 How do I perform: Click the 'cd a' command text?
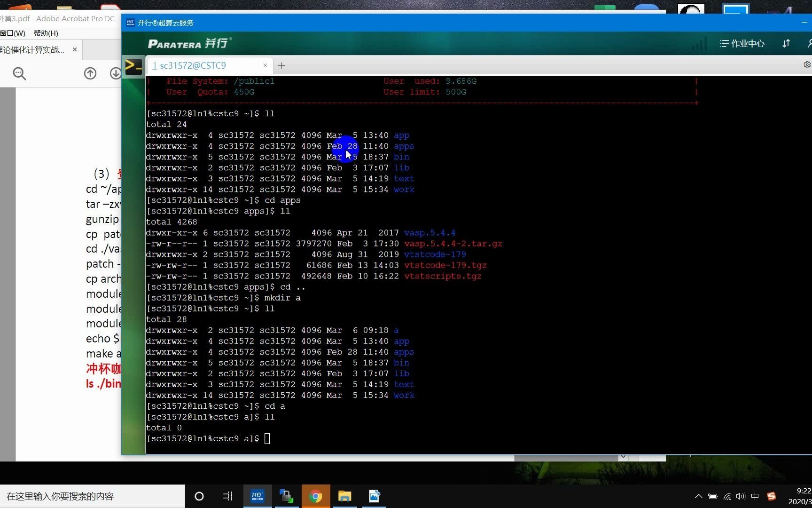(275, 406)
